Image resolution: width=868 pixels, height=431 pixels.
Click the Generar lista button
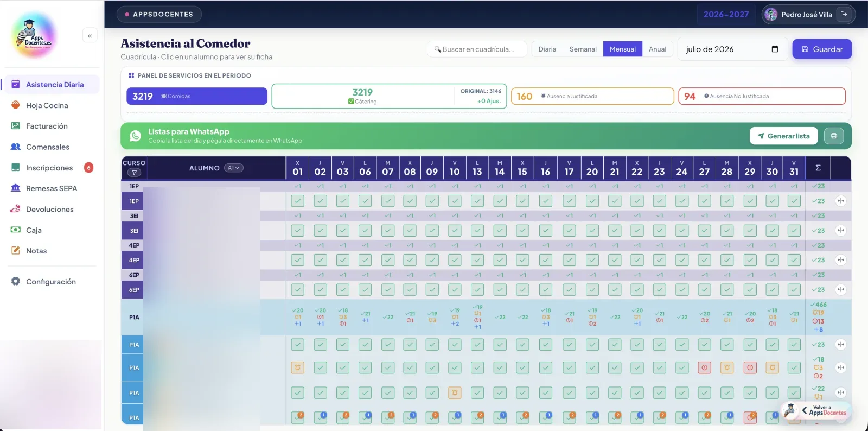click(783, 136)
